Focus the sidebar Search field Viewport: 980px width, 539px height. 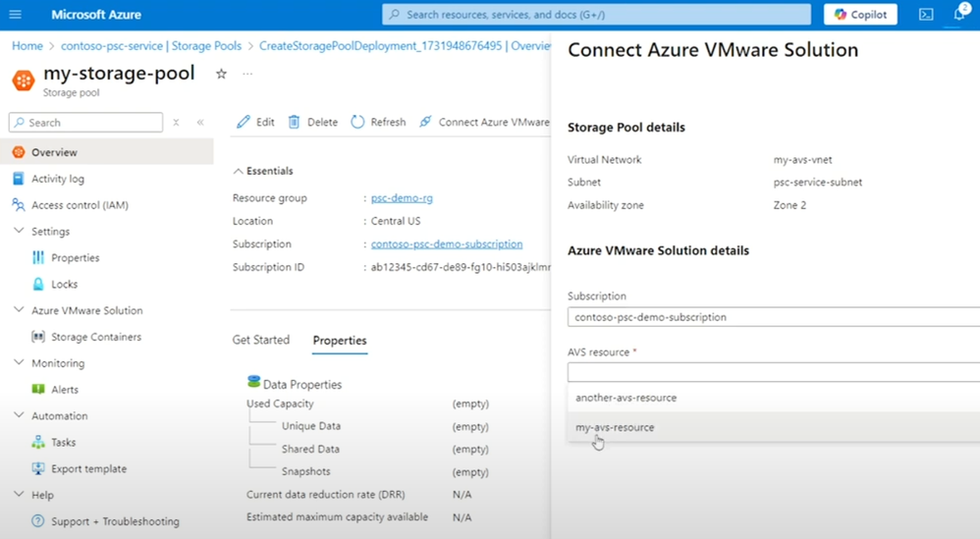point(85,123)
